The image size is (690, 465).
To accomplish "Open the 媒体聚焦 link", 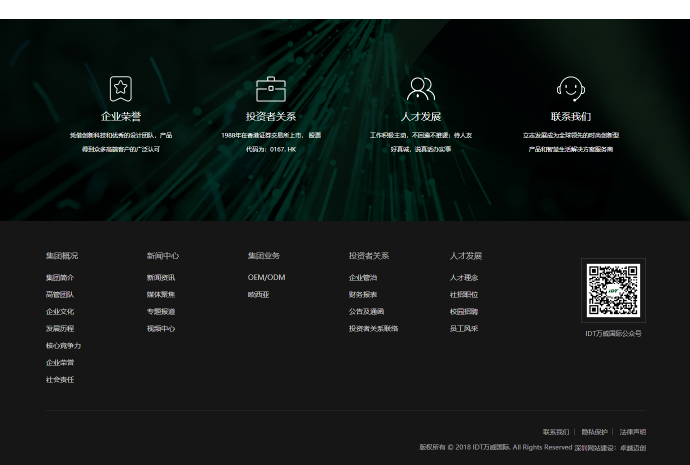I will [x=161, y=294].
